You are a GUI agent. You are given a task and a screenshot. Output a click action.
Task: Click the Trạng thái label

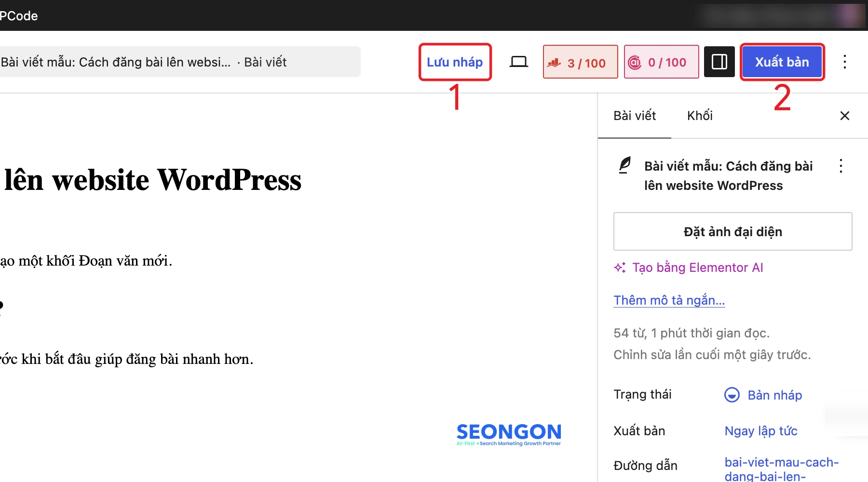pyautogui.click(x=642, y=394)
